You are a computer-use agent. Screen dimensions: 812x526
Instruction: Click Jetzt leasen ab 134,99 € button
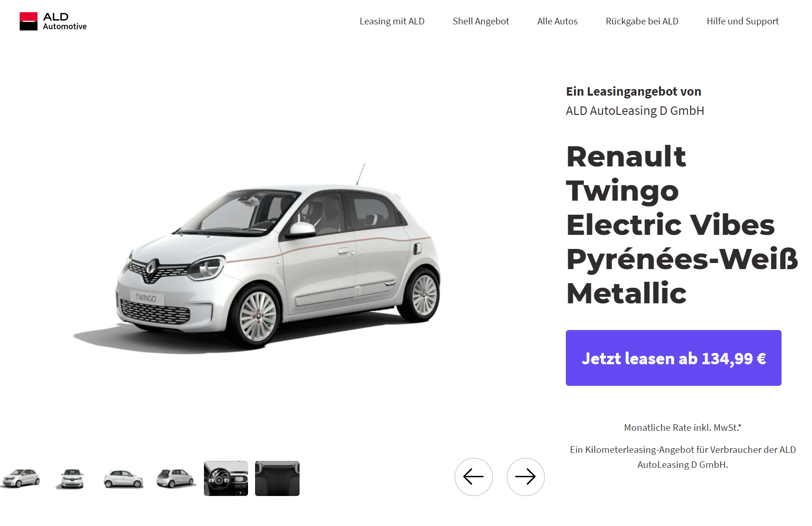pos(673,358)
